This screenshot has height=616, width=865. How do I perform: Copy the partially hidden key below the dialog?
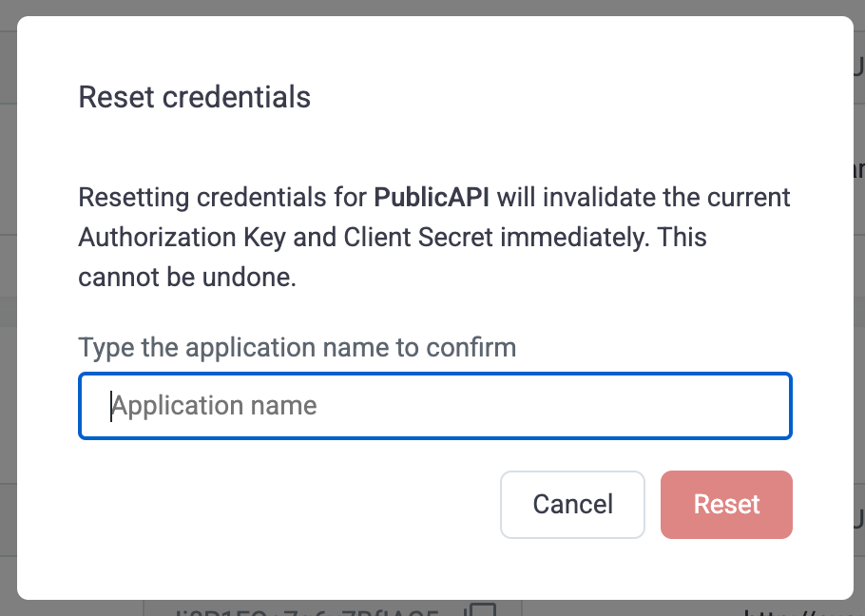(x=481, y=610)
